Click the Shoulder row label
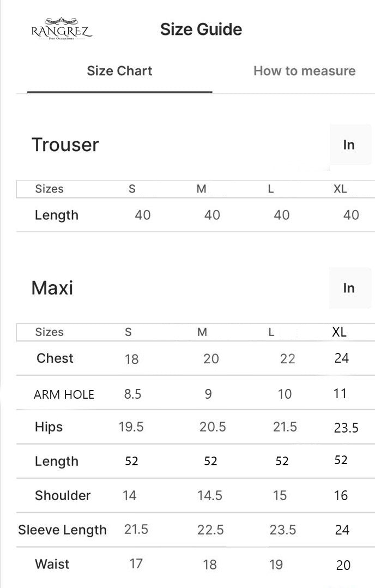Image resolution: width=375 pixels, height=588 pixels. 63,495
